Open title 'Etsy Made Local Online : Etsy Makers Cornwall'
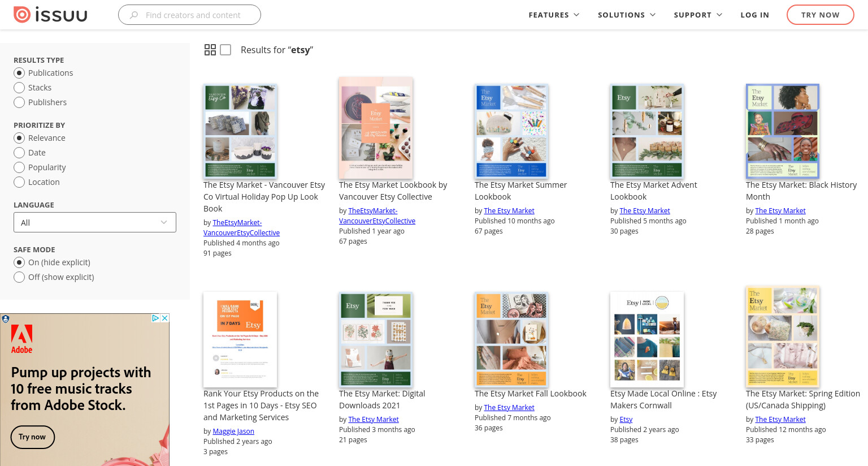Screen dimensions: 868x466 [x=663, y=399]
